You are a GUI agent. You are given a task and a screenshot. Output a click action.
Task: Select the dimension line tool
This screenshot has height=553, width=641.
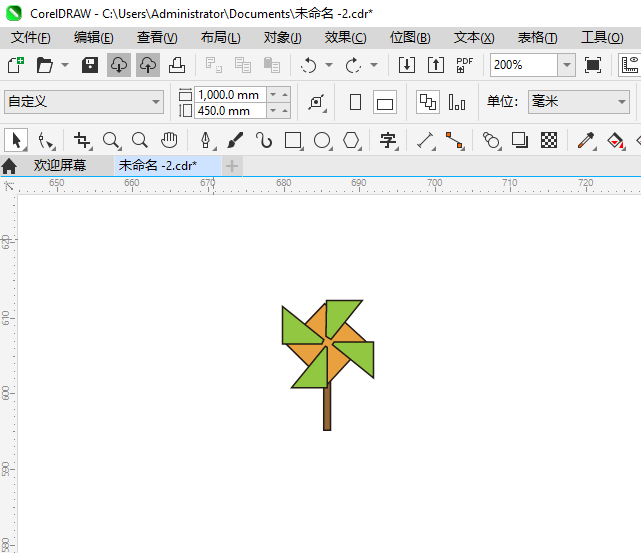[x=426, y=140]
